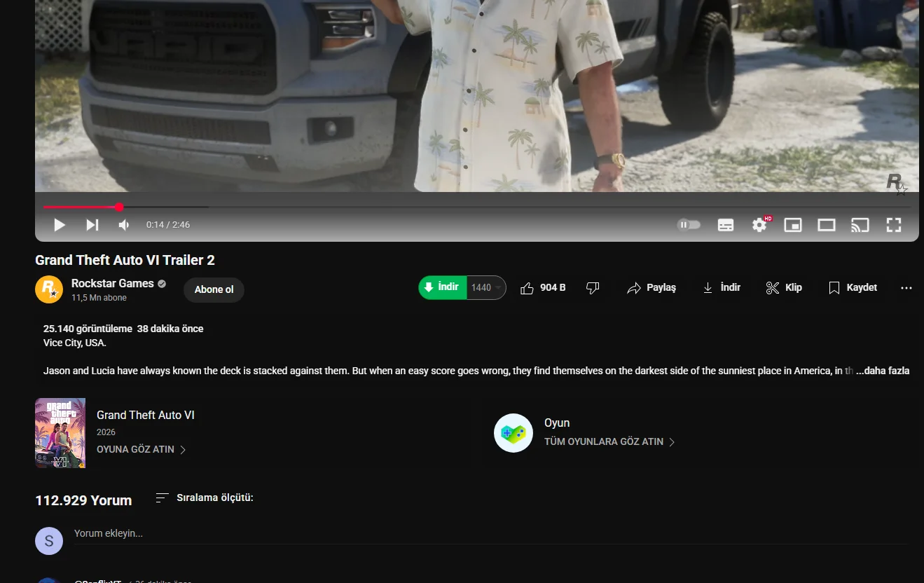This screenshot has height=583, width=924.
Task: Click the Vice City, USA. description line
Action: point(75,343)
